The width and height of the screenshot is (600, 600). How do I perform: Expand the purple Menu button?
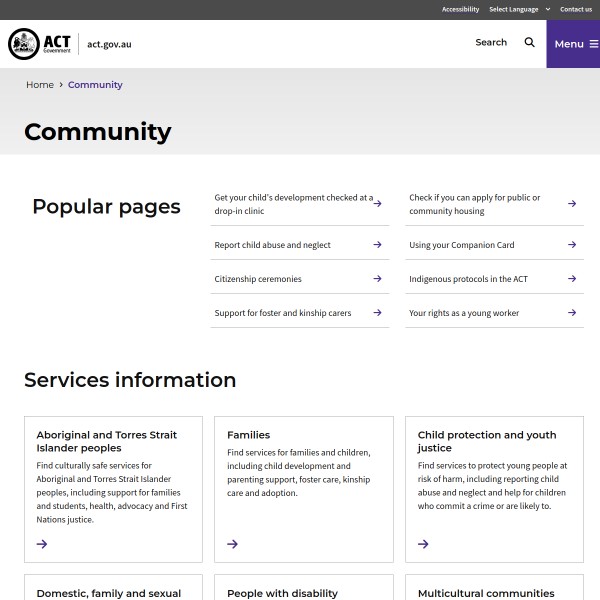[573, 44]
